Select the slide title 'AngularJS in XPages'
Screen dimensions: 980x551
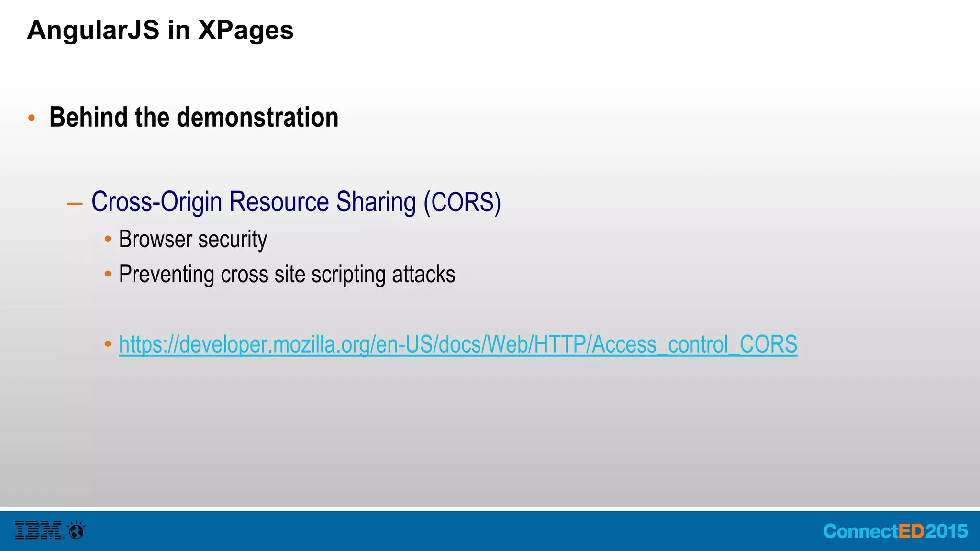[160, 30]
